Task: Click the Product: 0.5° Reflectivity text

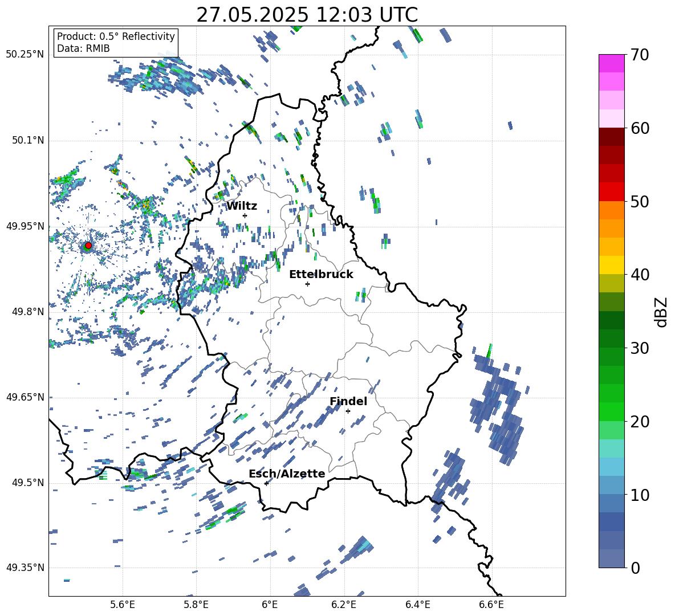Action: 116,36
